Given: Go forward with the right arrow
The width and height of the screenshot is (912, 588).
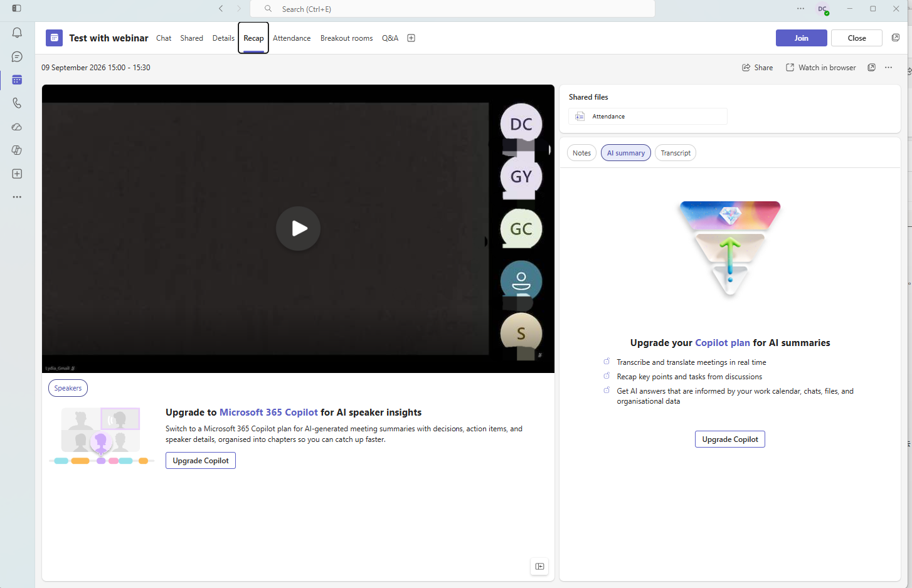Looking at the screenshot, I should [x=238, y=9].
